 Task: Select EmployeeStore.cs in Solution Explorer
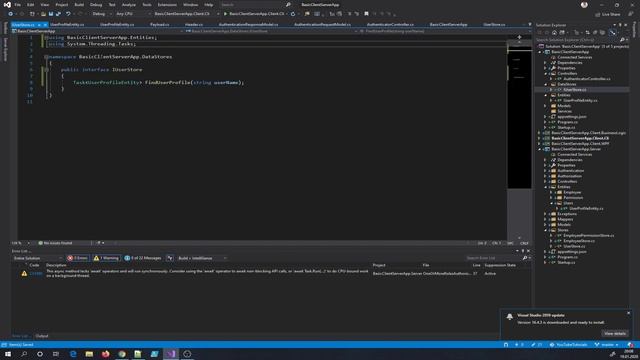point(579,241)
